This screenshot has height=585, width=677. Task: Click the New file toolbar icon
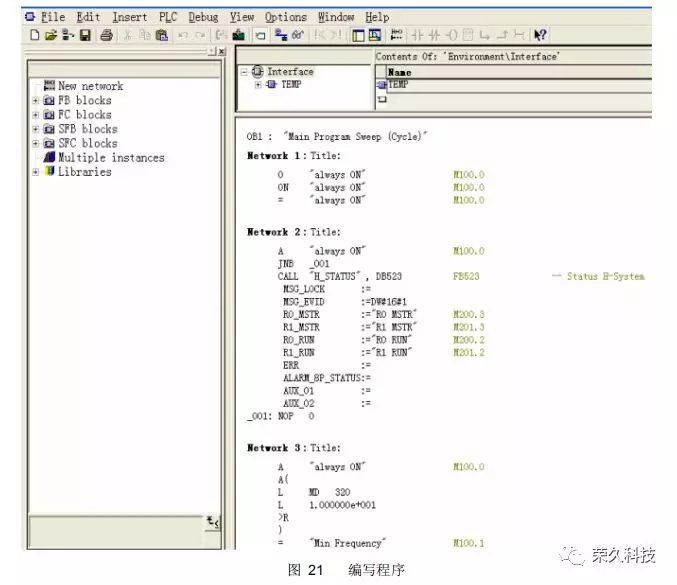coord(35,35)
